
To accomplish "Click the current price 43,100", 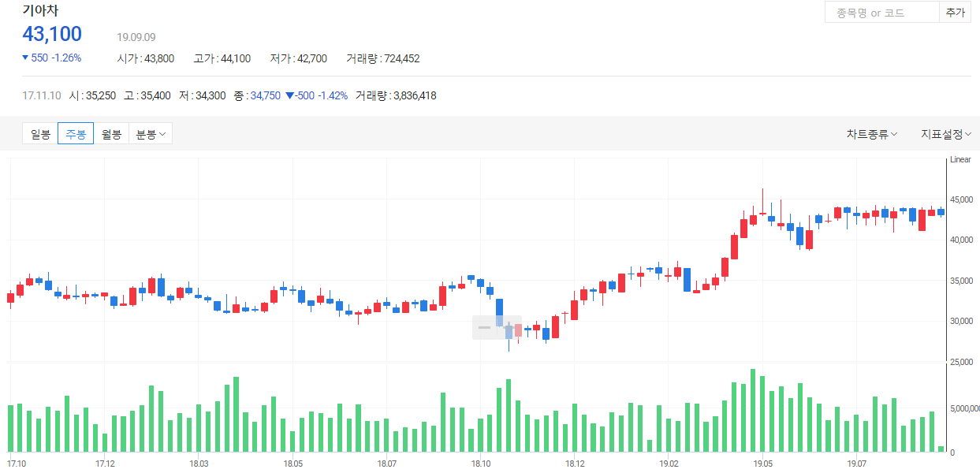I will point(52,34).
